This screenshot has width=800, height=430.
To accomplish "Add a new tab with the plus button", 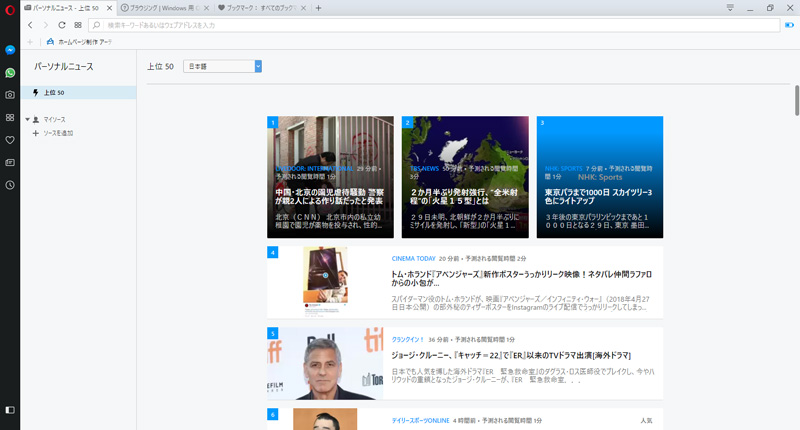I will [318, 8].
